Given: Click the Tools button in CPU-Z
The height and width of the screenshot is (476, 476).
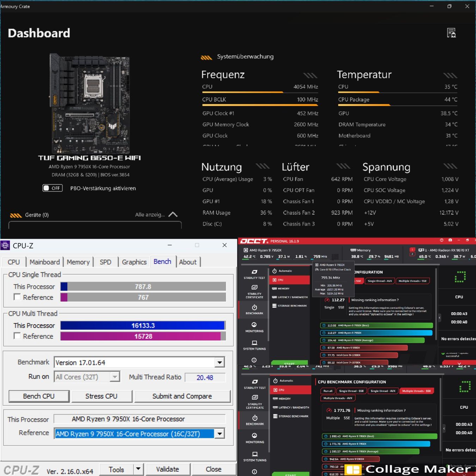Looking at the screenshot, I should (116, 469).
